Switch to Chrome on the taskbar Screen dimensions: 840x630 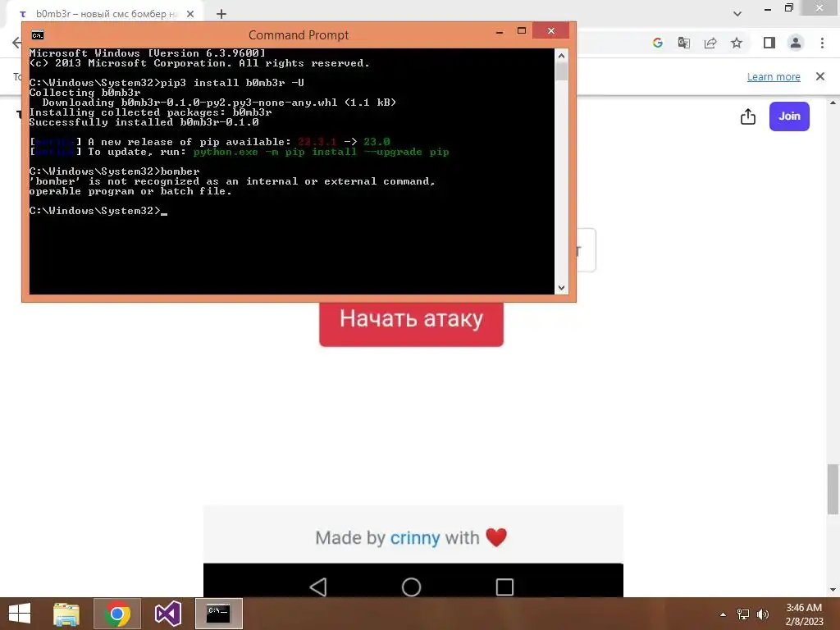click(x=117, y=614)
